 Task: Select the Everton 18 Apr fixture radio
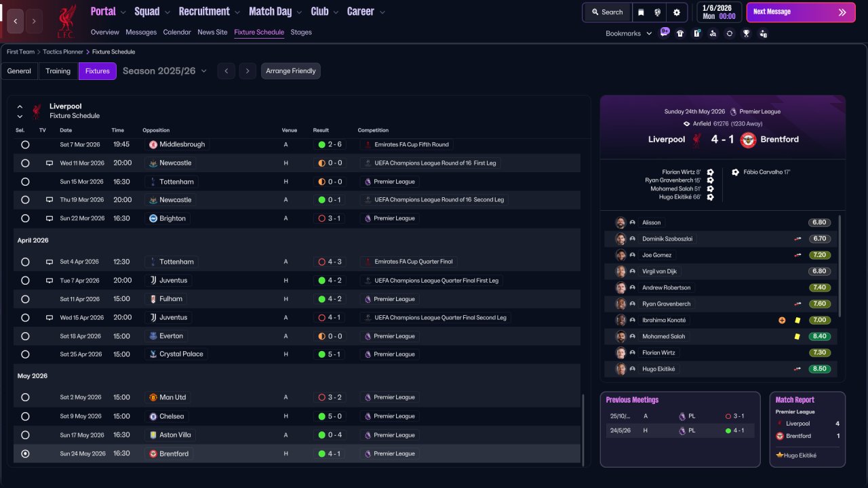click(25, 336)
